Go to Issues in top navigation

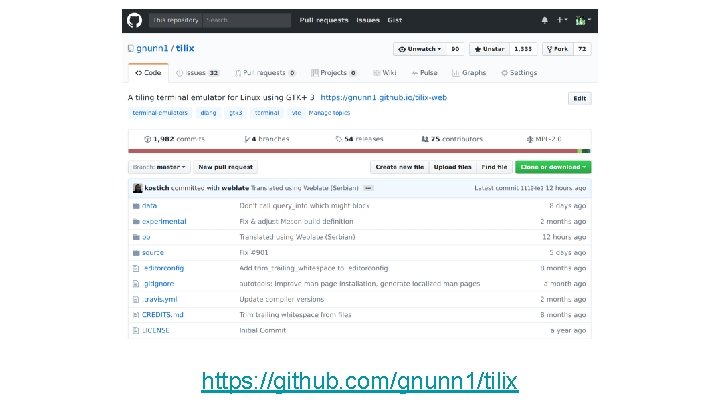(x=368, y=20)
